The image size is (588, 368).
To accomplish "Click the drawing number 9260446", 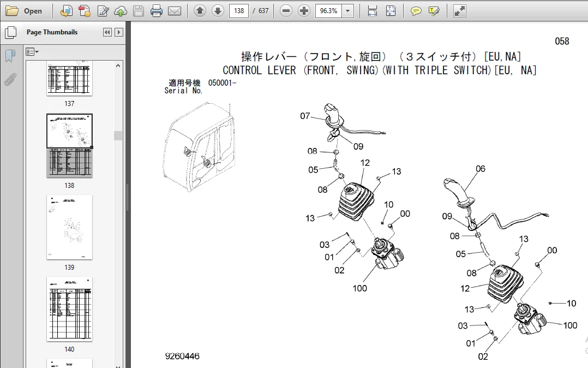I will pyautogui.click(x=182, y=356).
